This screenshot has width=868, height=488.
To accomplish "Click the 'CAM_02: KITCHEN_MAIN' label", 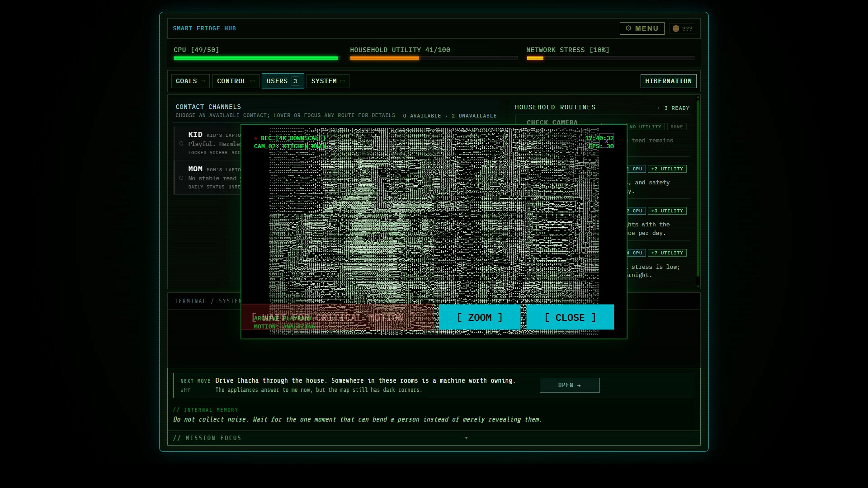I will click(290, 146).
